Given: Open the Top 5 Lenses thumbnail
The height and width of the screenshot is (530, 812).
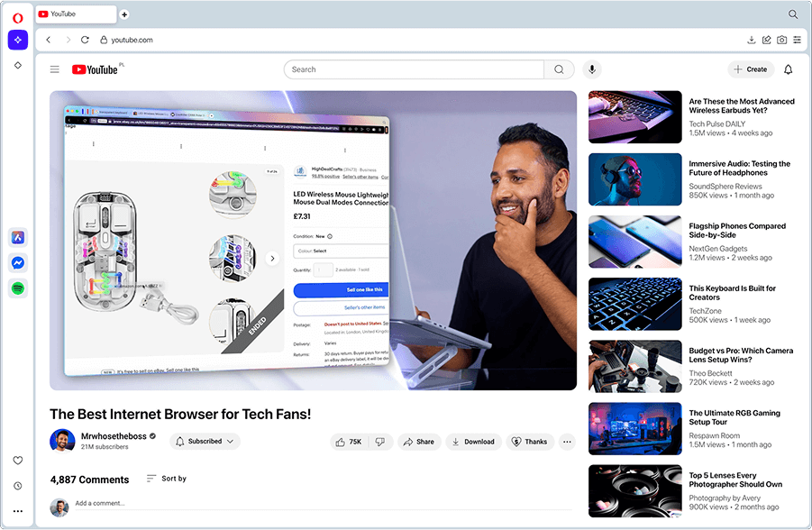Looking at the screenshot, I should [634, 490].
